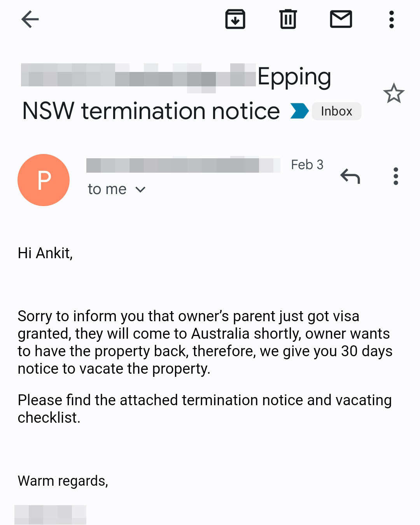
Task: Select the sender name above 'to me'
Action: (183, 164)
